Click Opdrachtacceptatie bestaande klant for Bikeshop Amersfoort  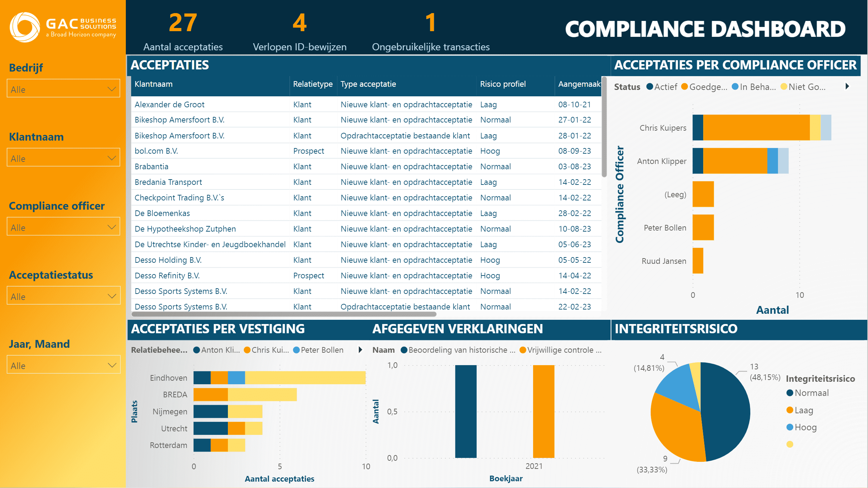pyautogui.click(x=405, y=136)
